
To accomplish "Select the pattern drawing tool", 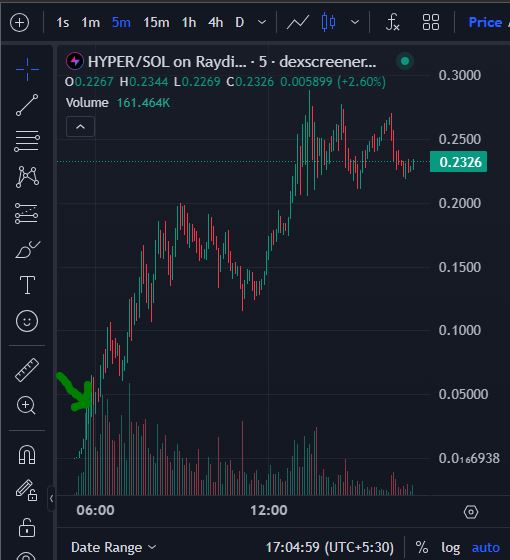I will 28,177.
